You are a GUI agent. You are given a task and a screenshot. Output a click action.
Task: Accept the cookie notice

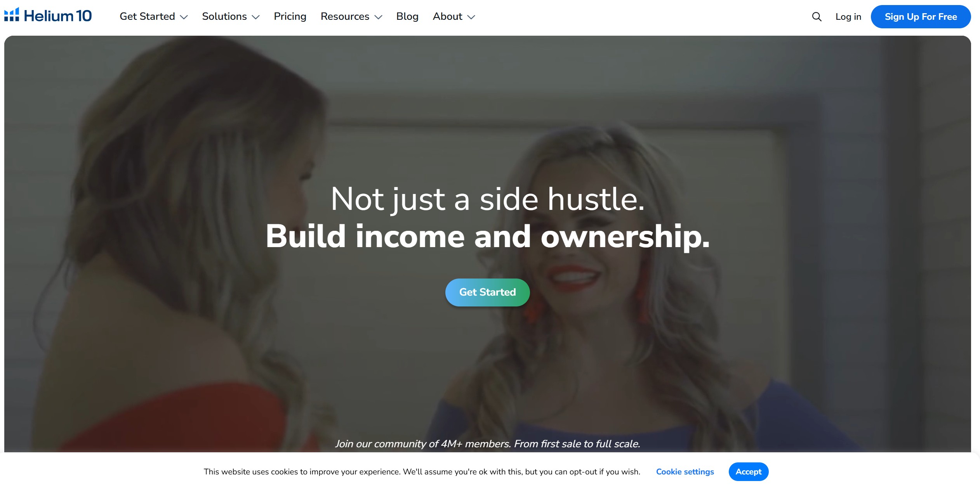click(x=748, y=471)
